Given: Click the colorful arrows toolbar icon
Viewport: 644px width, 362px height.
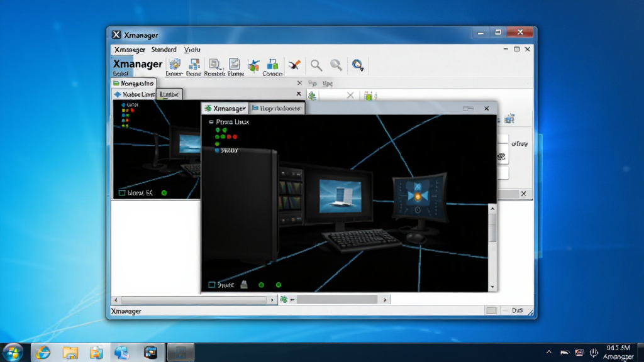Looking at the screenshot, I should coord(253,65).
